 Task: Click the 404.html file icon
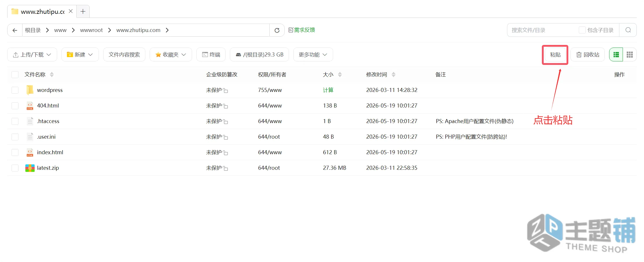(x=30, y=105)
